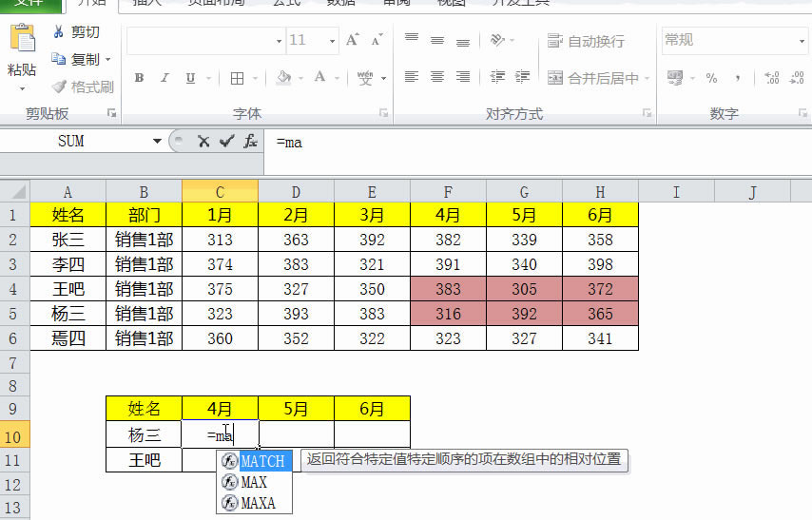Click header cell 6月 in row 1
The image size is (812, 520).
coord(600,215)
